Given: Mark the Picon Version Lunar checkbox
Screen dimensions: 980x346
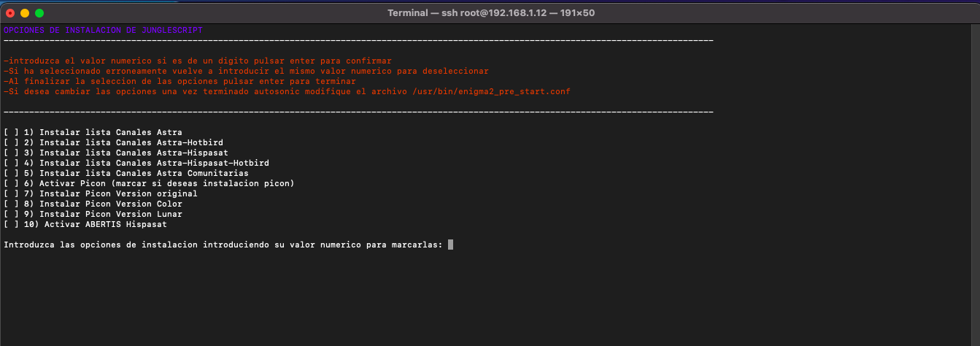Looking at the screenshot, I should point(12,214).
